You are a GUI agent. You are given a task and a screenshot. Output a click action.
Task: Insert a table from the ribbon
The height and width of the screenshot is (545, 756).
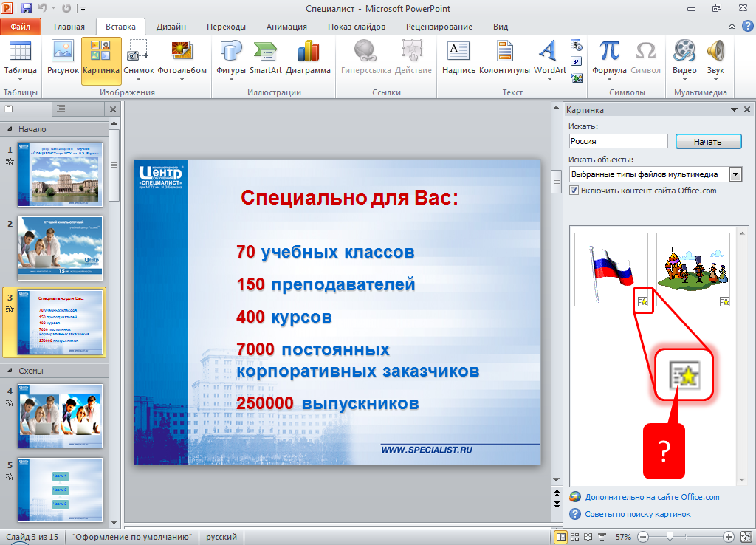point(20,58)
